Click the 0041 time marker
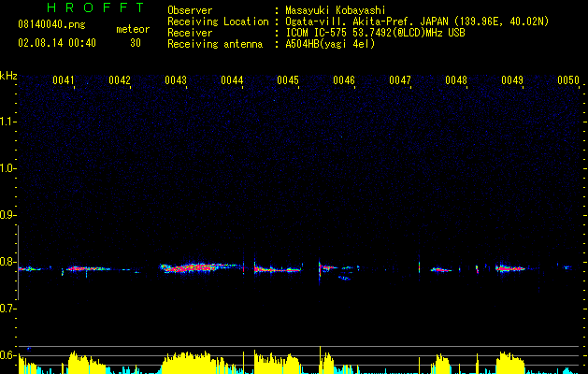 [64, 80]
